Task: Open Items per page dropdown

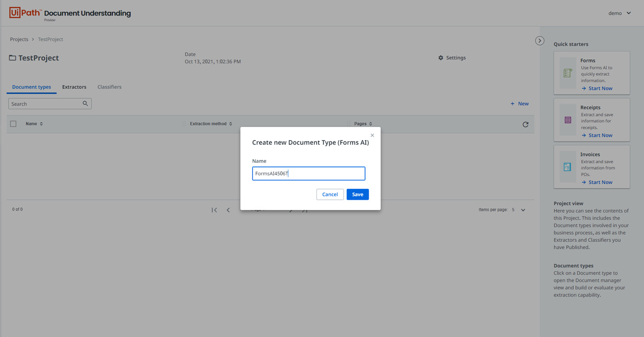Action: pos(519,210)
